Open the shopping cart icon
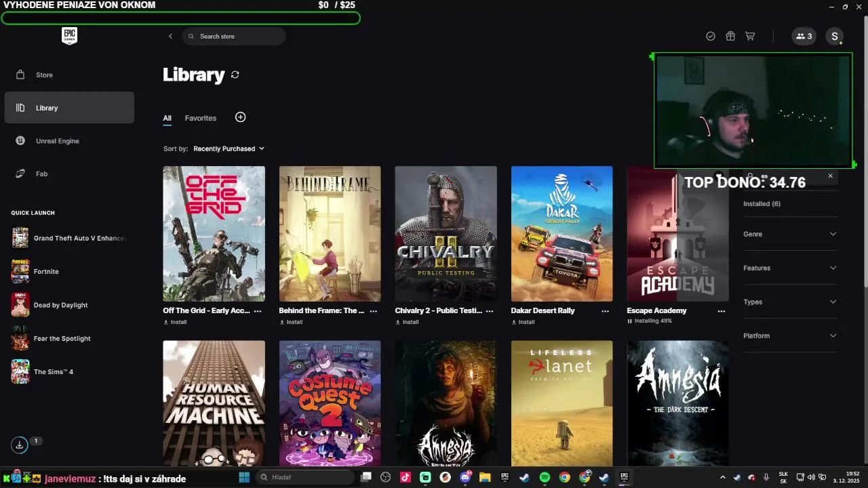Screen dimensions: 868x488 [750, 36]
